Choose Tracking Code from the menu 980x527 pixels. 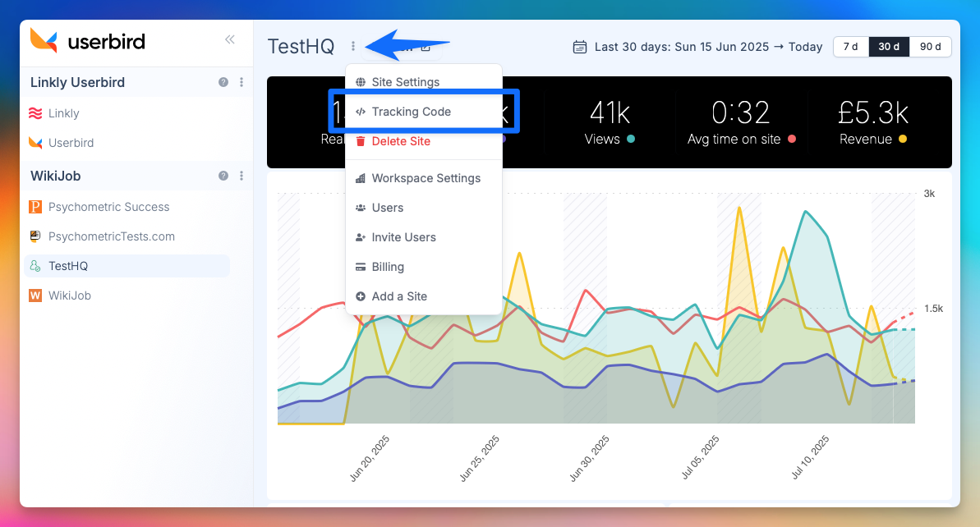pyautogui.click(x=424, y=112)
